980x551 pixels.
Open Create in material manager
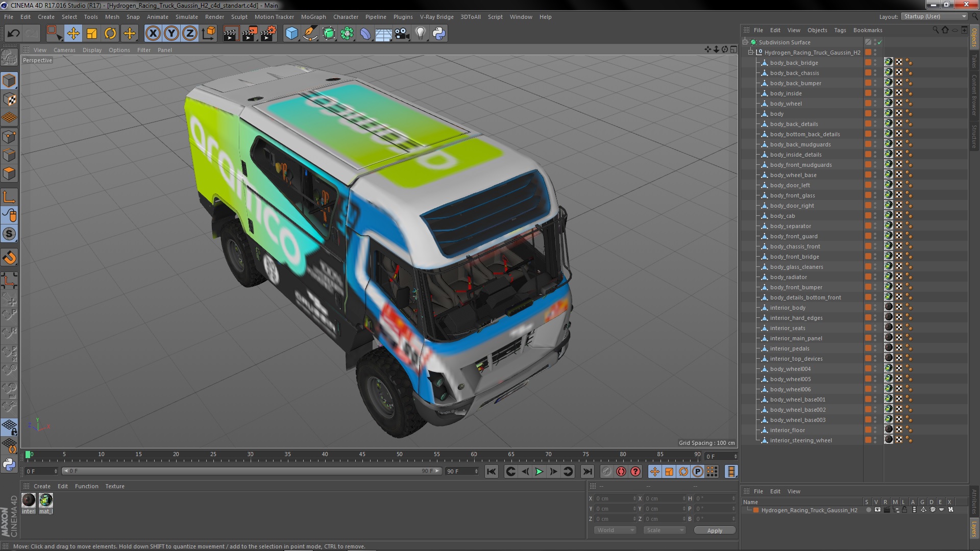pos(42,486)
